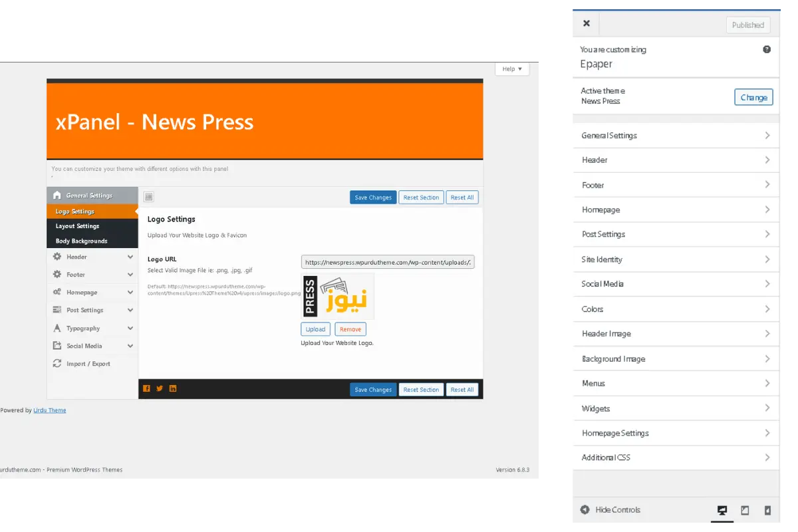Viewport: 798px width, 532px height.
Task: Close the customizer with the X icon
Action: [586, 24]
